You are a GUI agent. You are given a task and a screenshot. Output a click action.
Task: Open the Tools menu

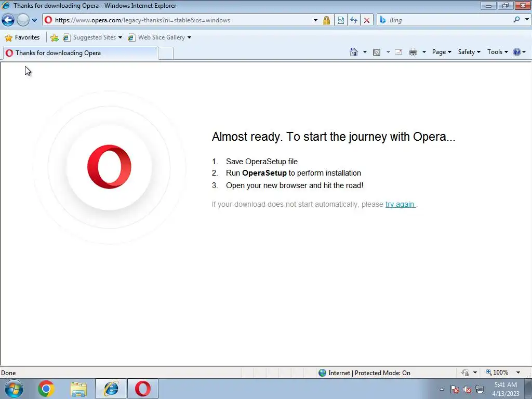497,52
